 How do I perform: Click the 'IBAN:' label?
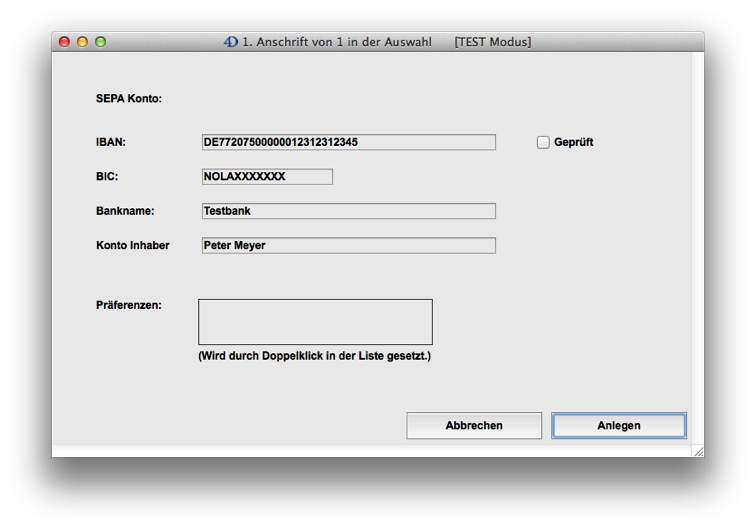[111, 142]
